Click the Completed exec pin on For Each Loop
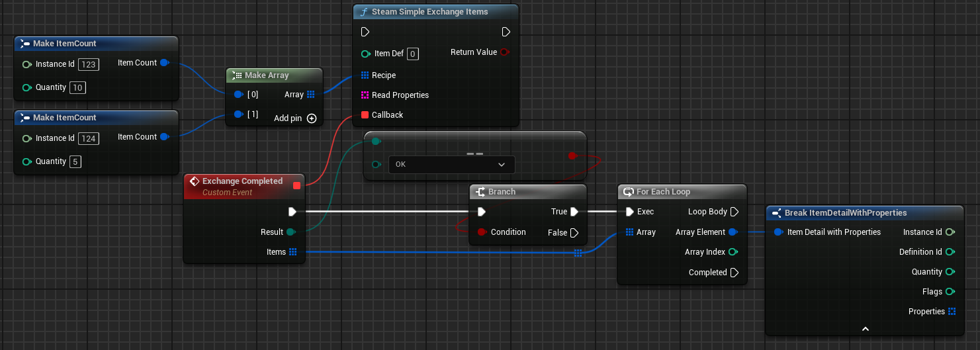 [734, 273]
